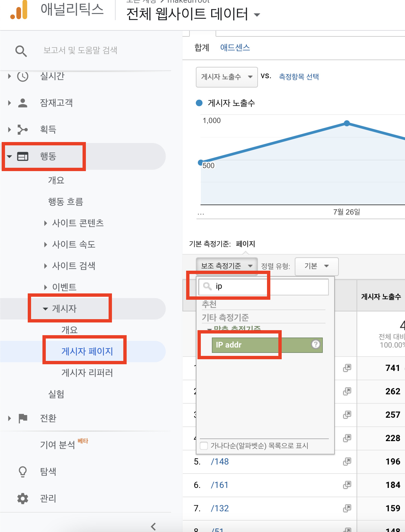Open the 보조 측정기준 dropdown

(227, 266)
